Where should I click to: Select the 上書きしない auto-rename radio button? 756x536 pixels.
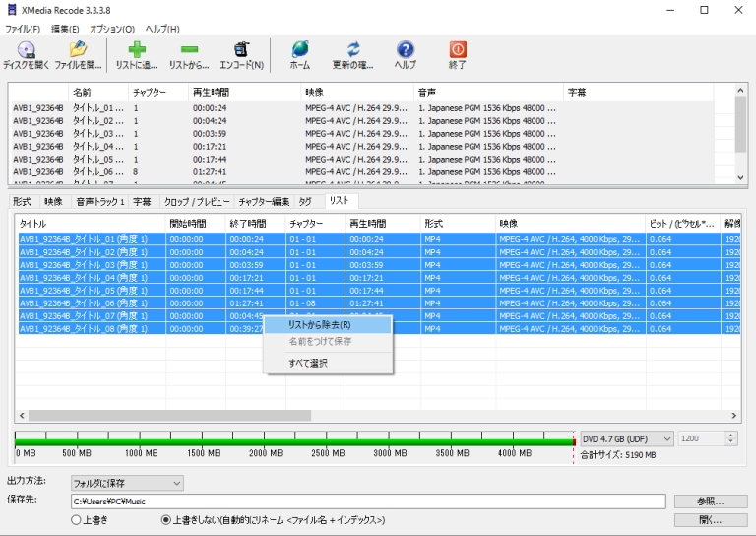point(166,520)
